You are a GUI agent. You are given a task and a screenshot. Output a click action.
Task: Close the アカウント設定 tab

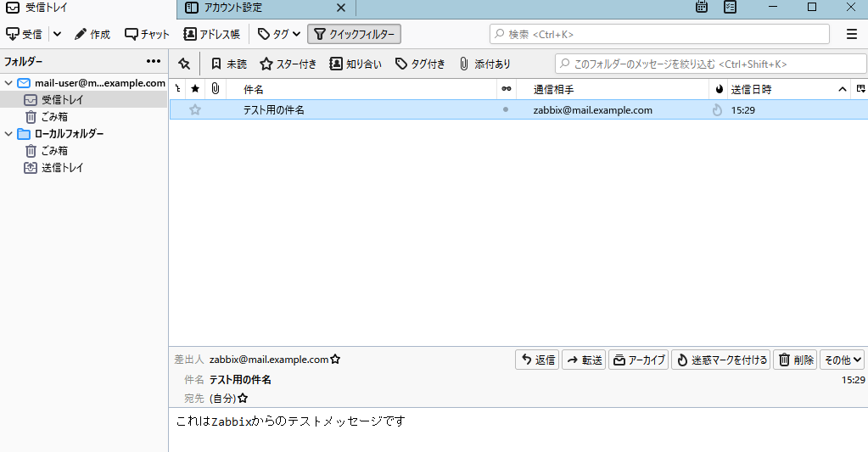point(341,8)
